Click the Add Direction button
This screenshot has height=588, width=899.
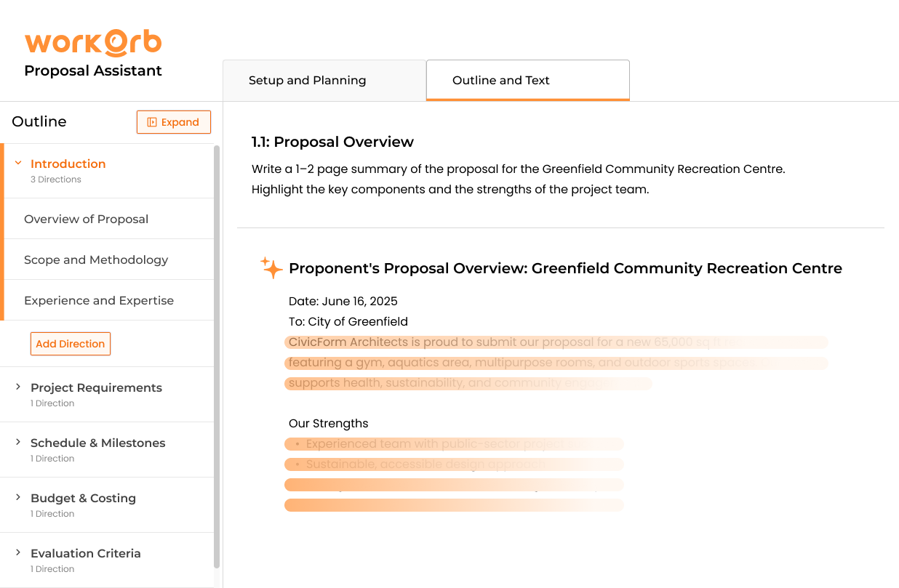[70, 343]
